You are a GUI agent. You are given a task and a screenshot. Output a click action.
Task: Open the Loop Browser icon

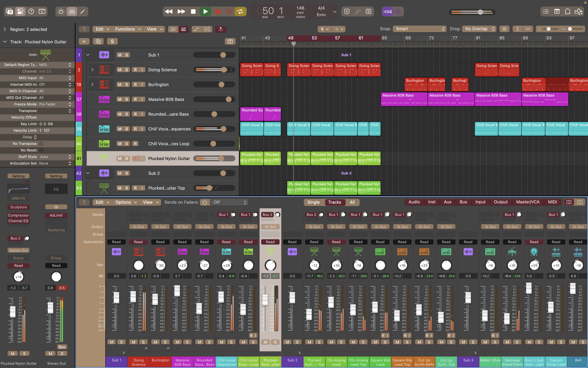click(x=568, y=11)
